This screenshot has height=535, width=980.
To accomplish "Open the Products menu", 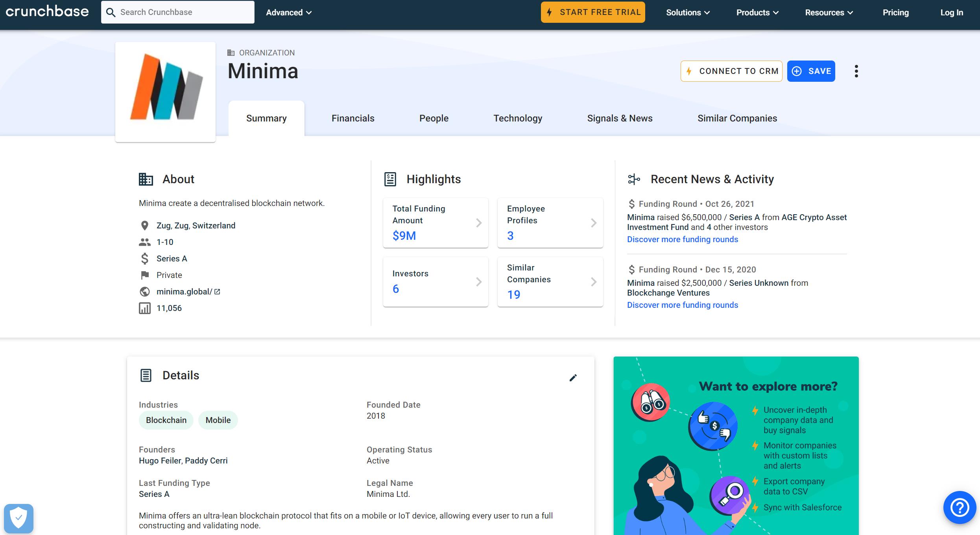I will point(757,13).
